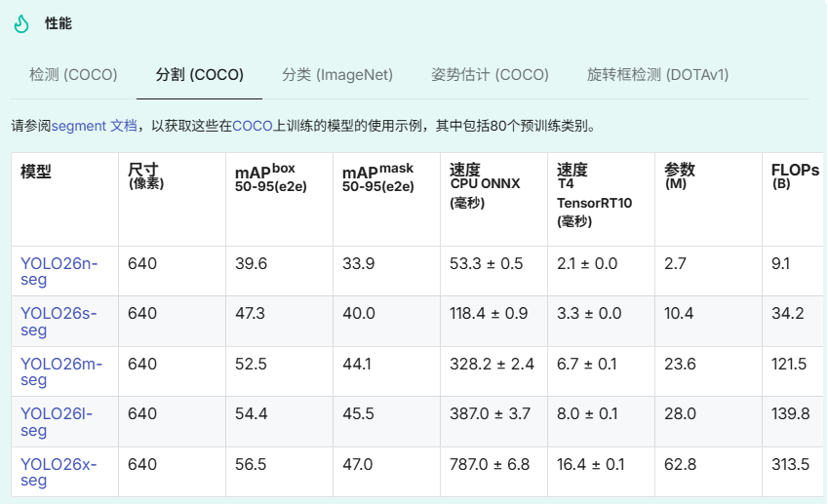This screenshot has height=504, width=828.
Task: Click the YOLO26m-seg model link
Action: 60,372
